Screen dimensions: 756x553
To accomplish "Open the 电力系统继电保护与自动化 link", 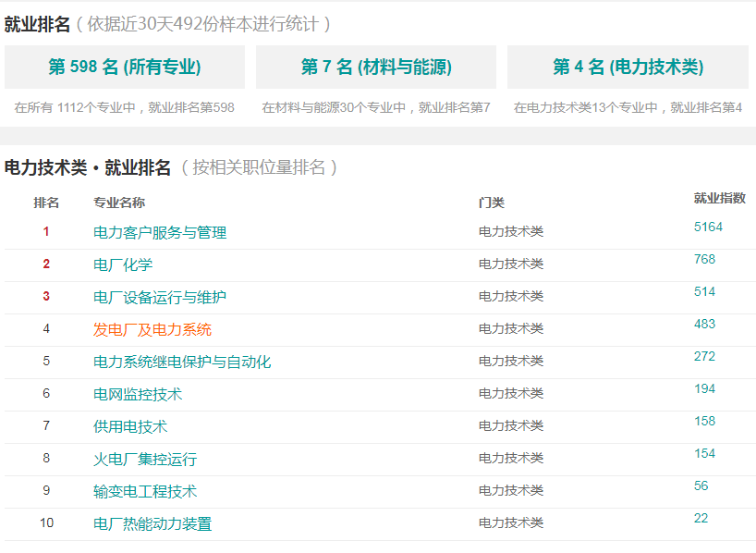I will pyautogui.click(x=182, y=362).
